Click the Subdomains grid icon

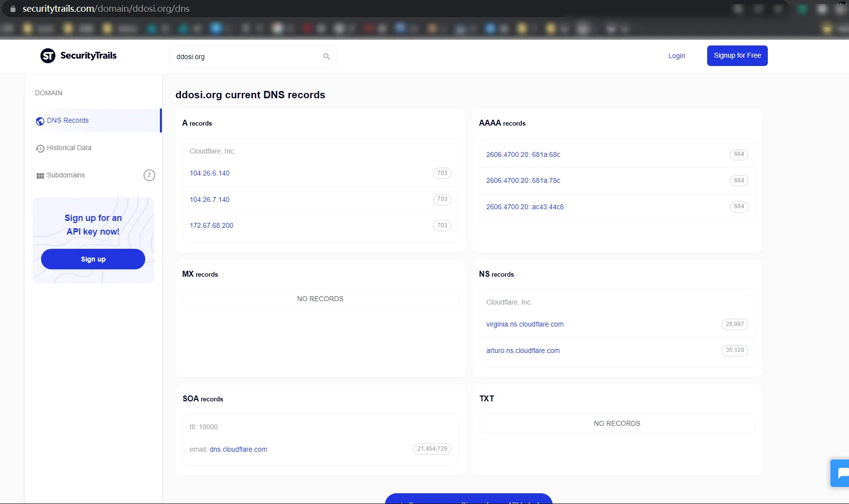[40, 176]
